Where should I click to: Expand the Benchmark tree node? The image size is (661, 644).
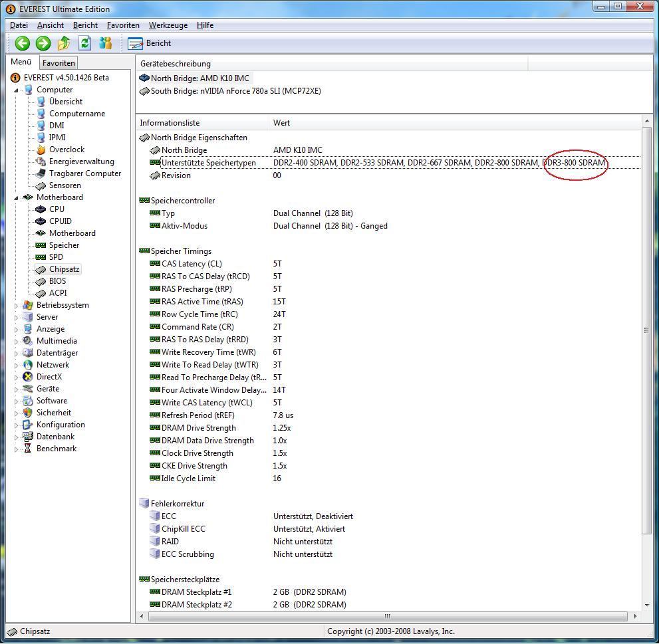tap(16, 449)
